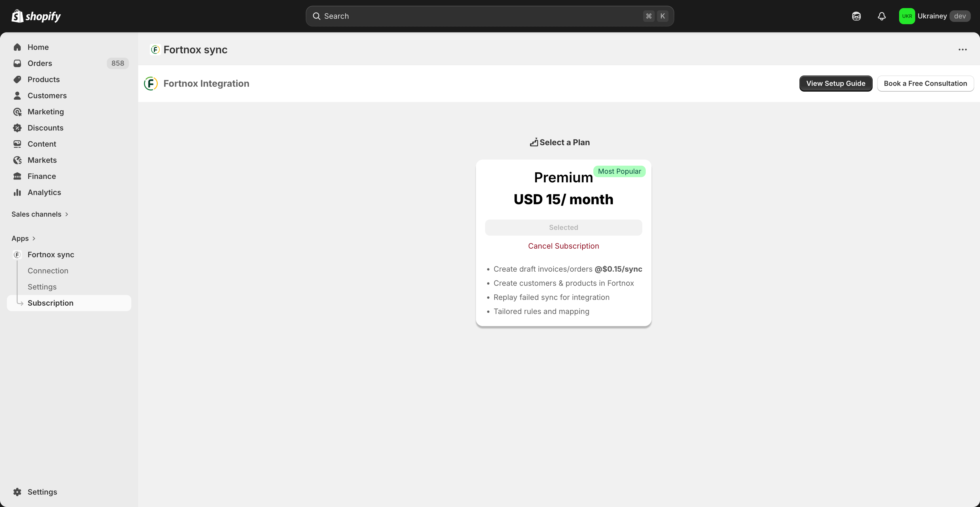Click Book a Free Consultation button
Viewport: 980px width, 507px height.
coord(925,83)
